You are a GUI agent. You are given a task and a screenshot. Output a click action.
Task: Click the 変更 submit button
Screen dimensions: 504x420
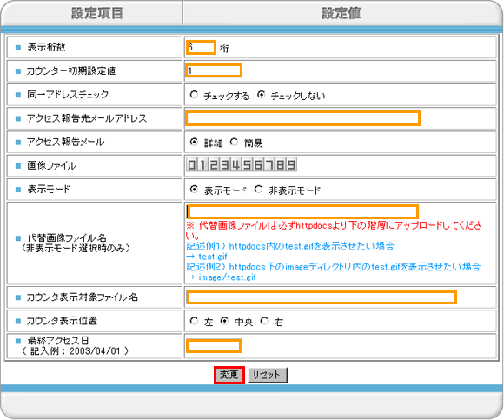click(x=229, y=375)
